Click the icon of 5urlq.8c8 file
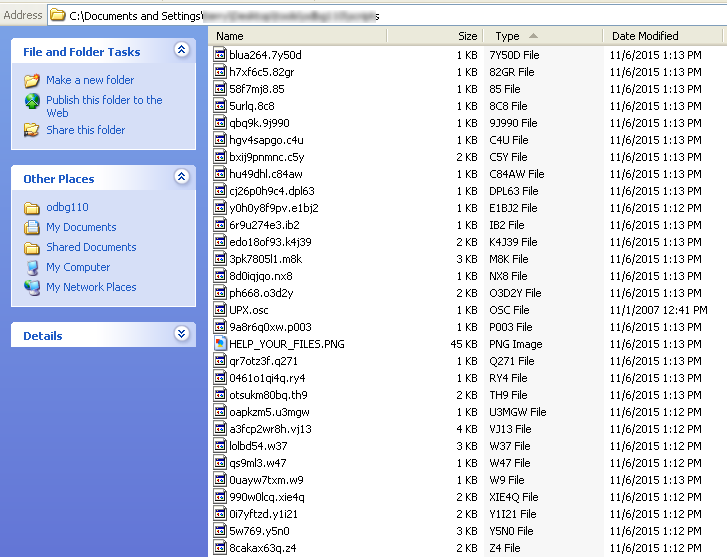This screenshot has width=727, height=557. [x=220, y=106]
